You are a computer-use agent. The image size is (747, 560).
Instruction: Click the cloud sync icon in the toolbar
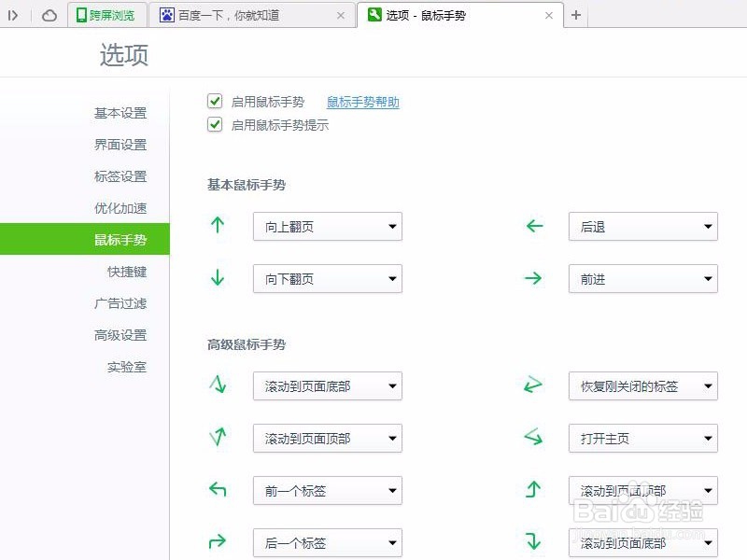pos(50,15)
